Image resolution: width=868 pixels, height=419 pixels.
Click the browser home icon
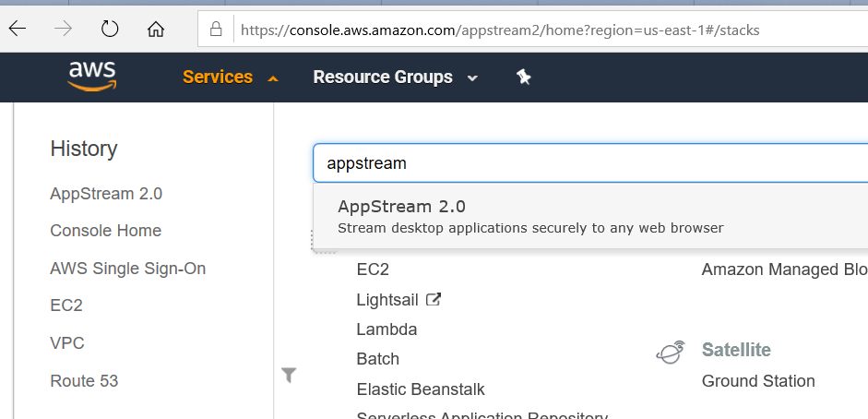(x=156, y=29)
